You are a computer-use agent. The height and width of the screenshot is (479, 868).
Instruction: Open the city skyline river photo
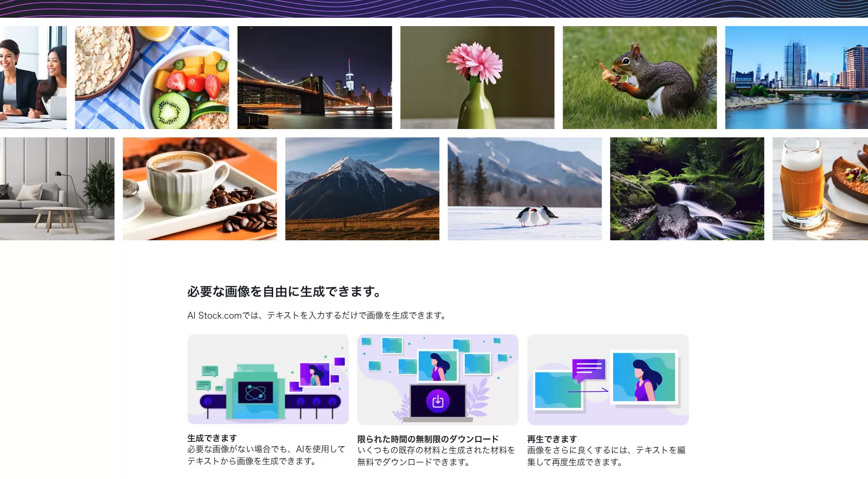796,77
